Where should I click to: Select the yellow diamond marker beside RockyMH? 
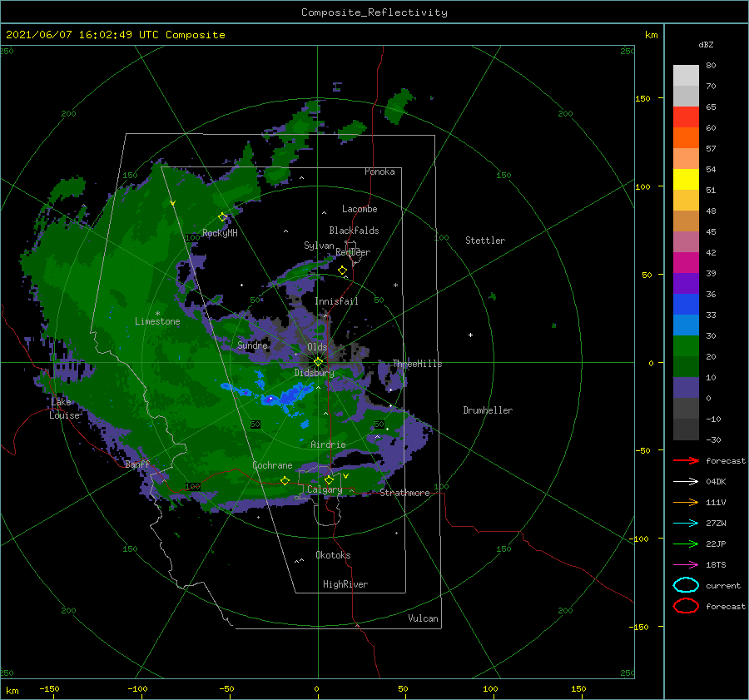coord(222,217)
